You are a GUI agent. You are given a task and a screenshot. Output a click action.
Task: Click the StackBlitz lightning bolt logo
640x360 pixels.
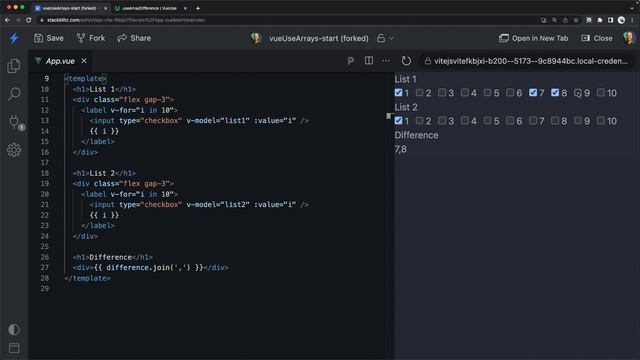coord(14,38)
